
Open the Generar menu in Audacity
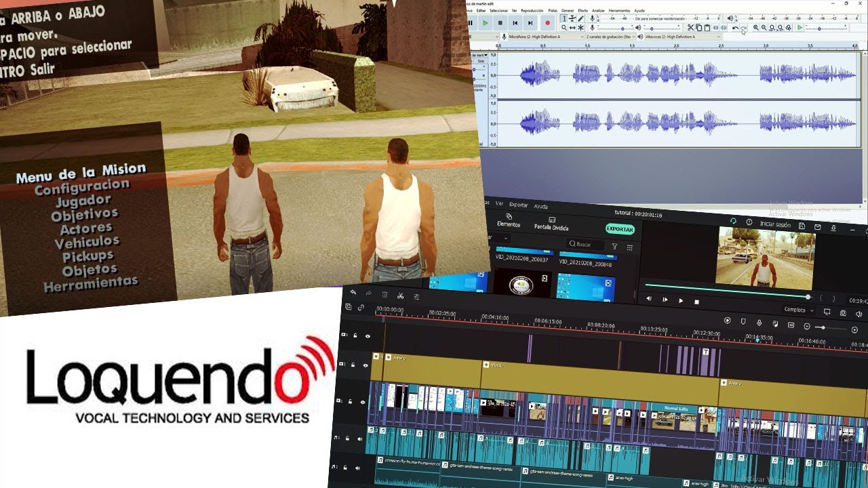tap(568, 11)
